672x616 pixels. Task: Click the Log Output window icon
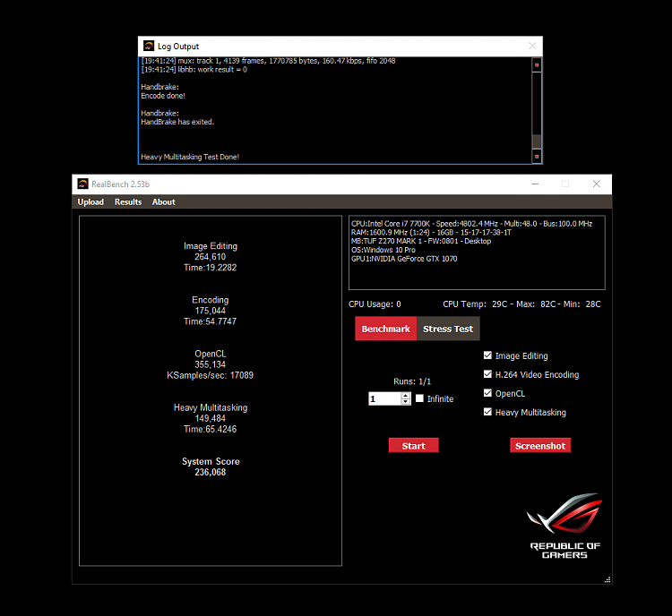[149, 46]
